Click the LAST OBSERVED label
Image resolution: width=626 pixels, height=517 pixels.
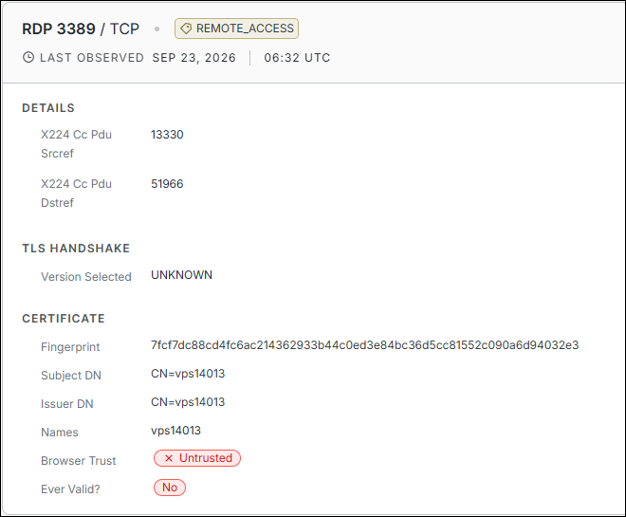coord(92,58)
